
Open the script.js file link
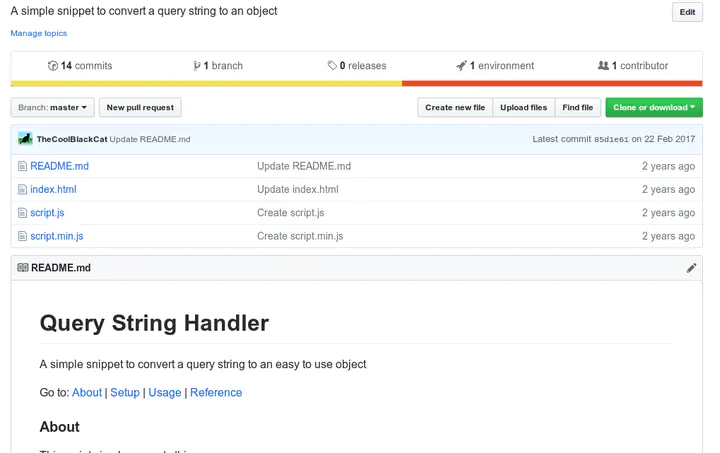pos(47,213)
